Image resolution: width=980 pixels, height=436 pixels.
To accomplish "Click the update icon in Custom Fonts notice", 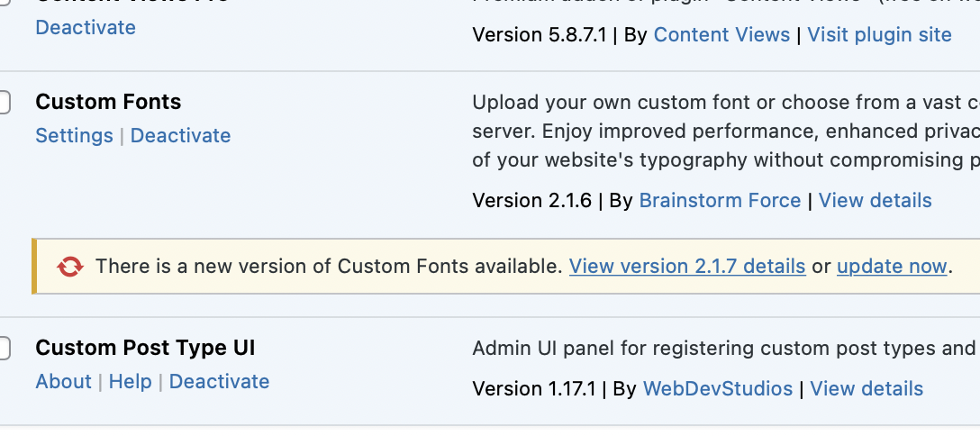I will coord(70,267).
